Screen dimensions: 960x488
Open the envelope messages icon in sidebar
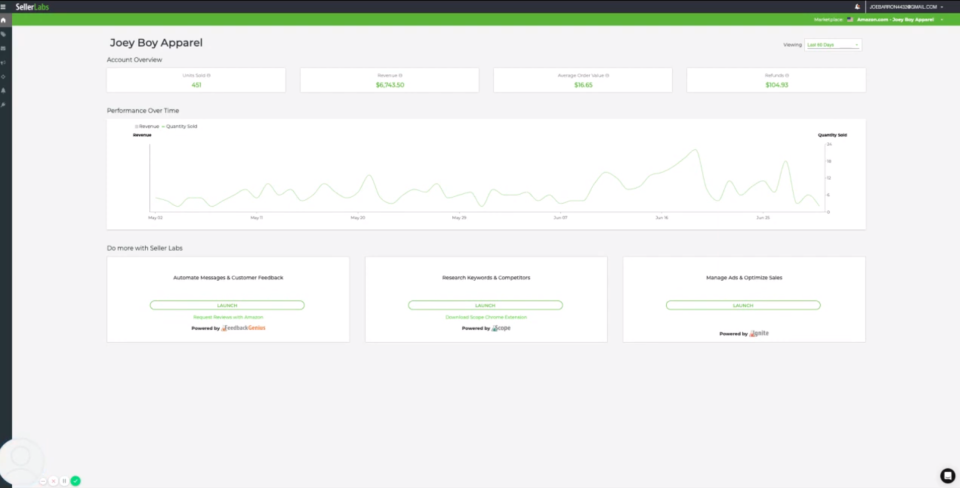tap(3, 48)
